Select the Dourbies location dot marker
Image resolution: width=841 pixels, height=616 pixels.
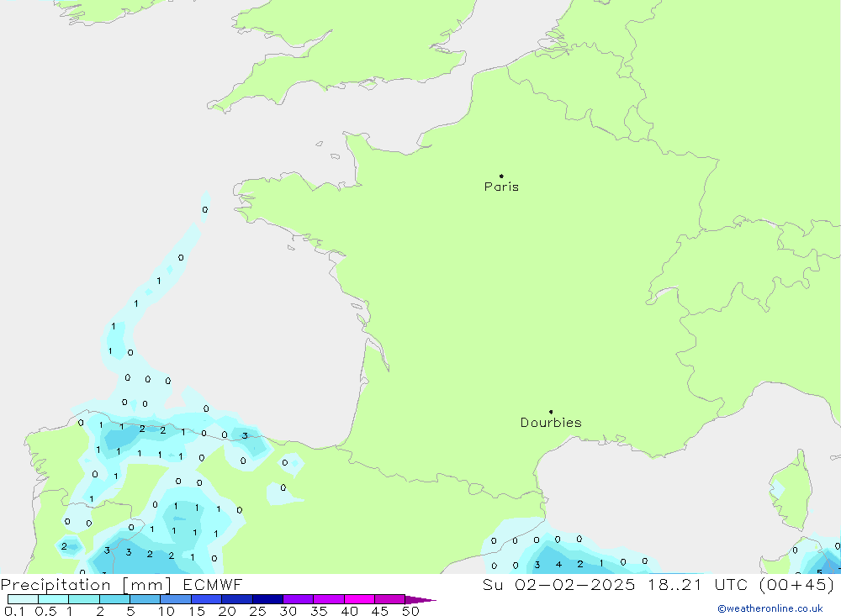click(x=551, y=412)
